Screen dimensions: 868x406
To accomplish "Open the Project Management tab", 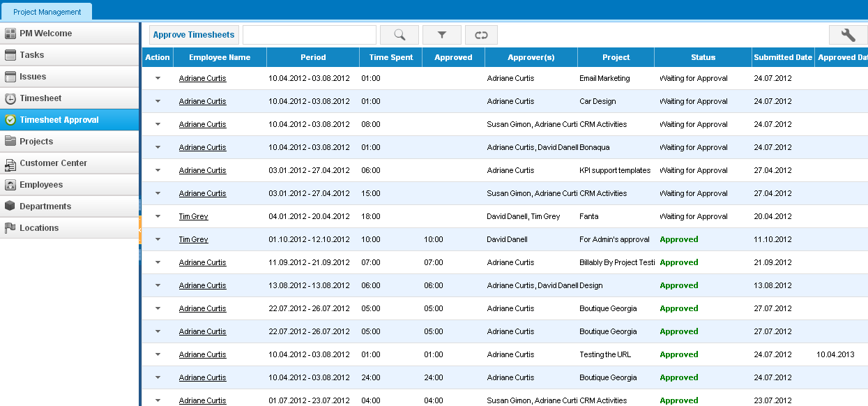I will pyautogui.click(x=47, y=12).
